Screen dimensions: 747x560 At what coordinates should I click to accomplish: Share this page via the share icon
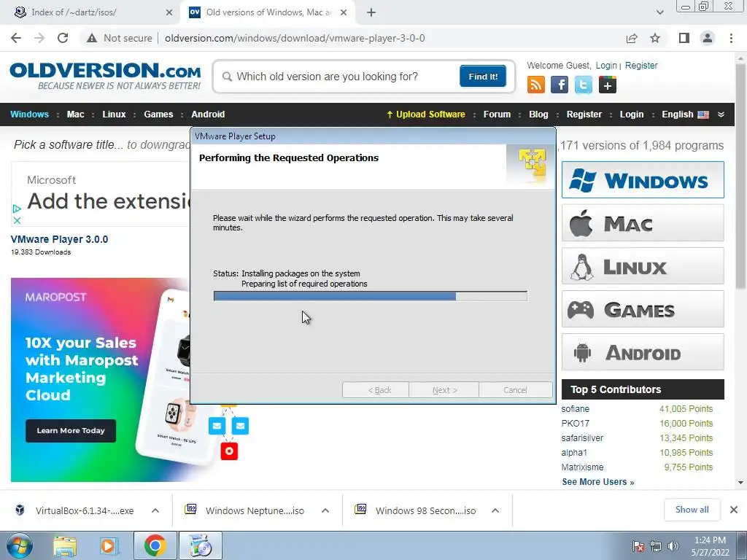(632, 38)
